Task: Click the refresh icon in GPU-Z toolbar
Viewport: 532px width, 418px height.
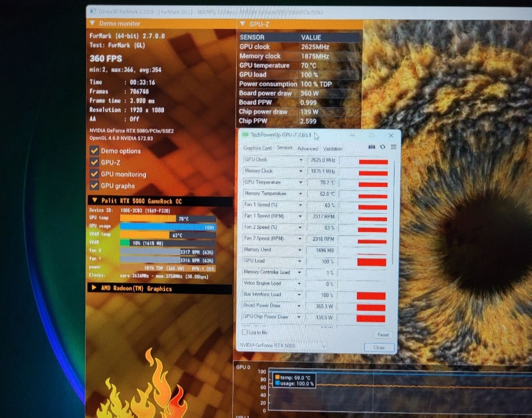Action: coord(382,148)
